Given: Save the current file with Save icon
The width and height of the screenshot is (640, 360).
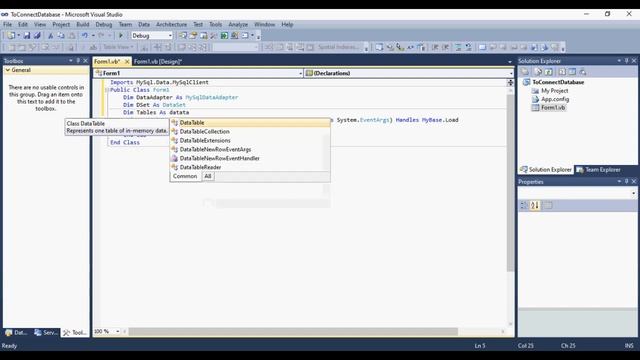Looking at the screenshot, I should click(x=27, y=36).
